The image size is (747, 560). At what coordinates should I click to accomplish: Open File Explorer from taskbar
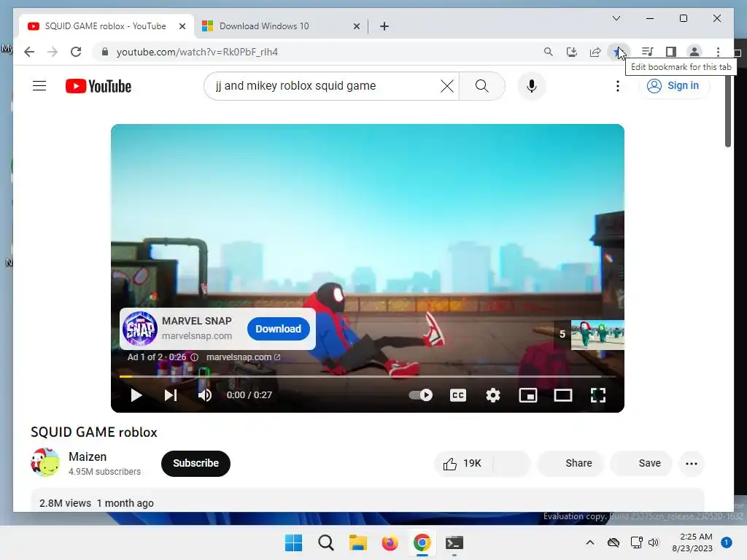(x=357, y=542)
